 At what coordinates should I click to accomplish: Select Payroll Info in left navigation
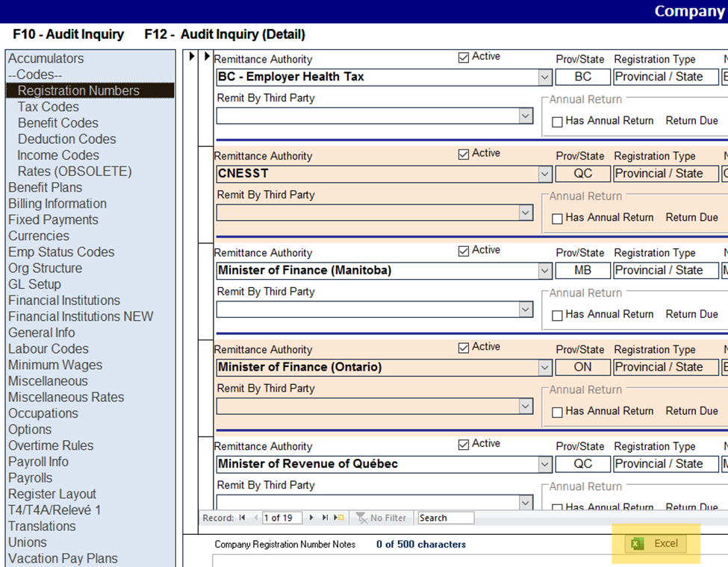tap(38, 462)
